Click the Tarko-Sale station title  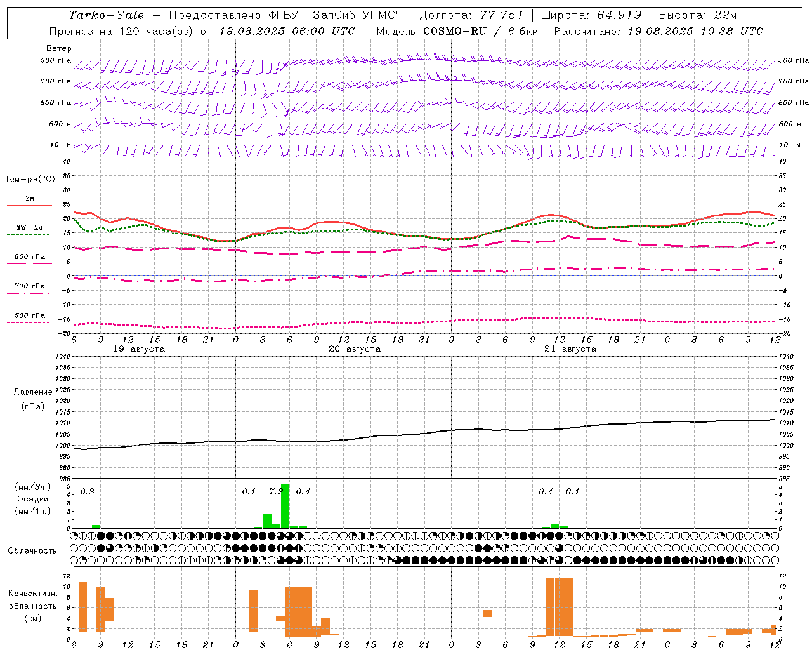coord(107,15)
